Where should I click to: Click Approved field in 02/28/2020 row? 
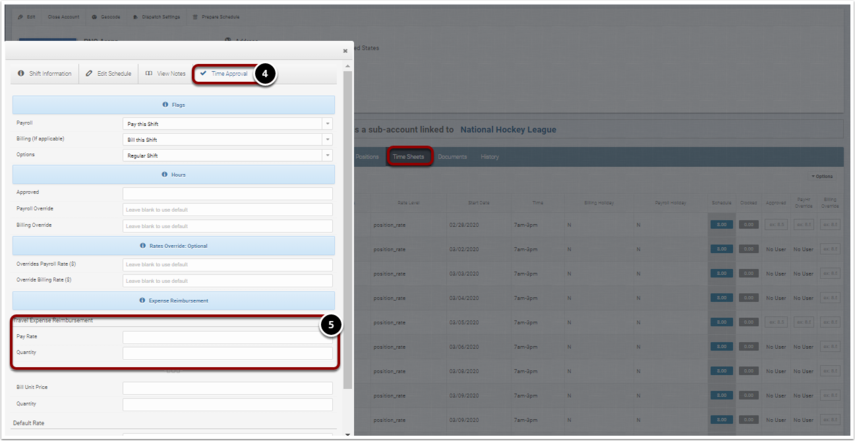(x=775, y=225)
